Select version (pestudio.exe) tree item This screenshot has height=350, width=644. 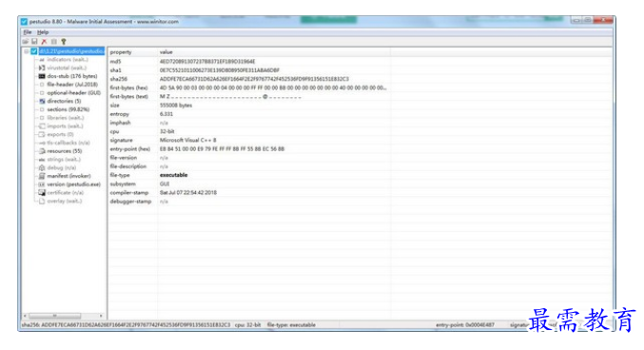coord(73,185)
